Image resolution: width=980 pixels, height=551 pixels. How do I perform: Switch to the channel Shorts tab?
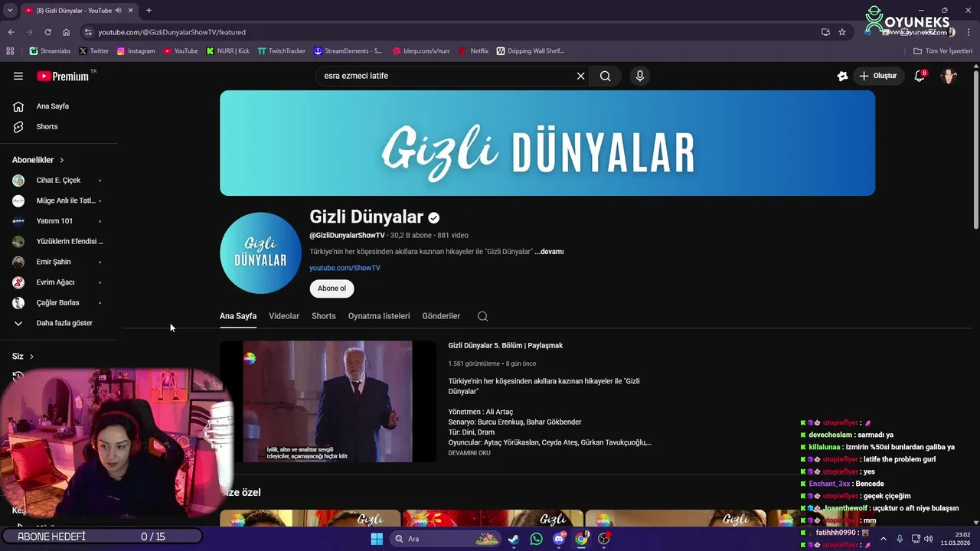pos(324,316)
